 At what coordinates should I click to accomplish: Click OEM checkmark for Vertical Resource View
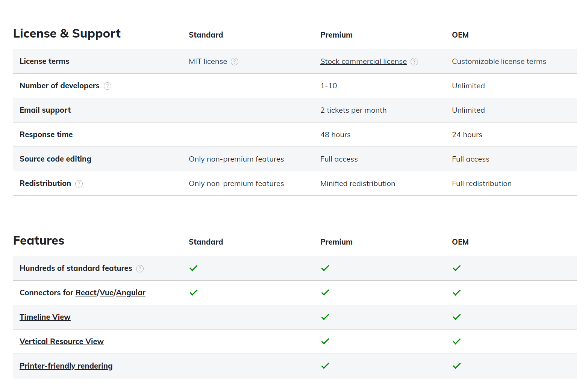click(457, 342)
